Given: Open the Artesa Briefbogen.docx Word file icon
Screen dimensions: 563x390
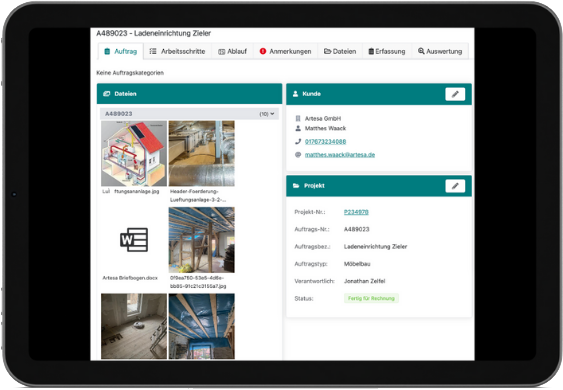Looking at the screenshot, I should (134, 240).
